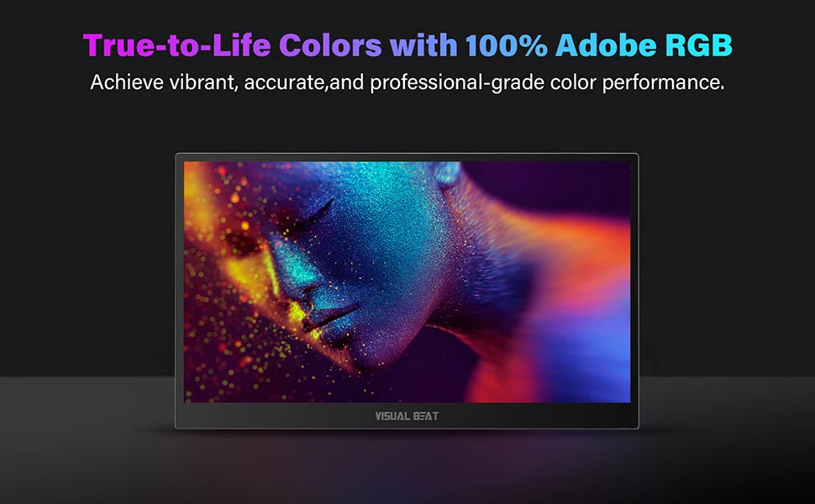The image size is (815, 504).
Task: Click the word "Adobe" in headline
Action: 606,45
